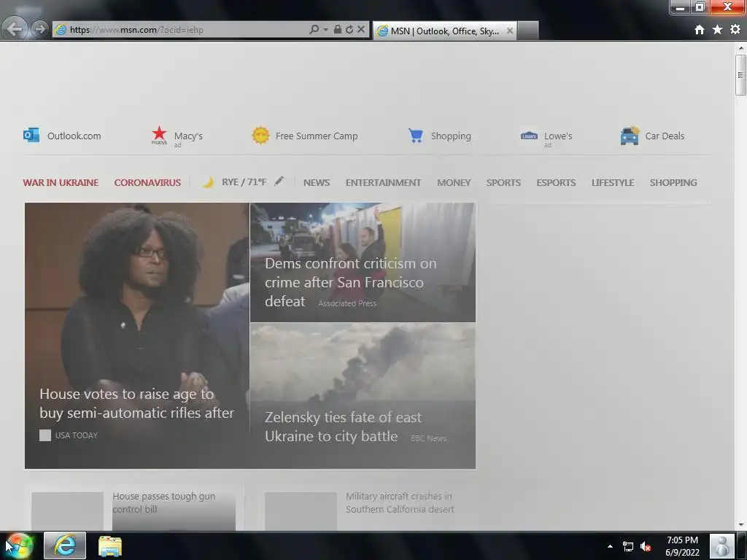Image resolution: width=747 pixels, height=560 pixels.
Task: Open the address bar autocomplete dropdown arrow
Action: coord(326,29)
